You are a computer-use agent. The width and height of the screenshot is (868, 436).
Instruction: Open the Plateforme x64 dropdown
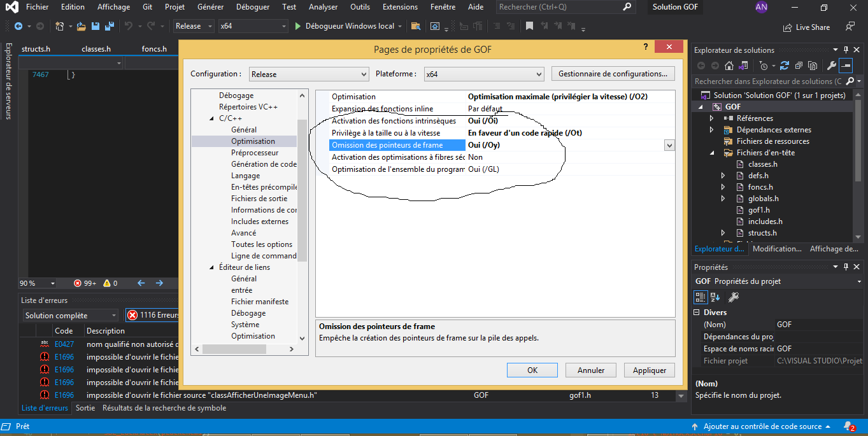click(484, 74)
